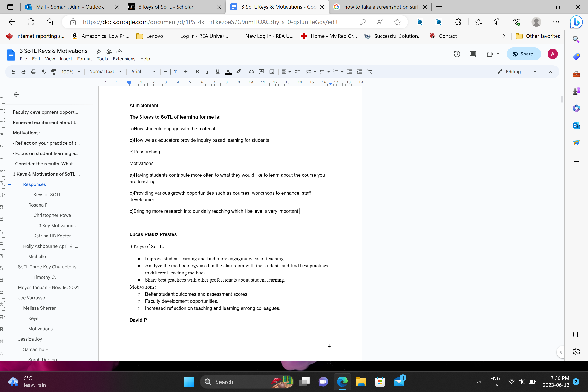
Task: Click the font size input field
Action: 176,72
